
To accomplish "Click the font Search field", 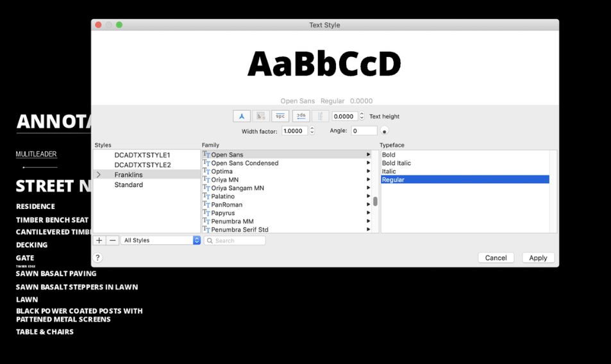I will (x=235, y=240).
